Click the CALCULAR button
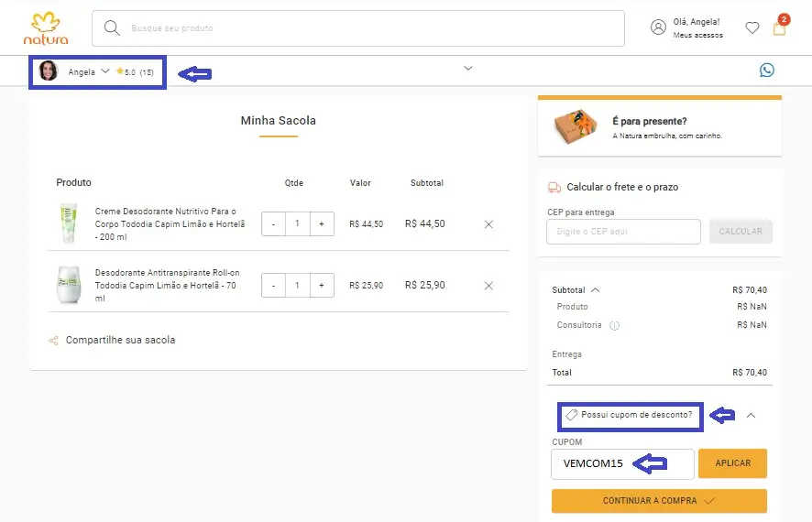Viewport: 812px width, 522px height. [x=741, y=232]
